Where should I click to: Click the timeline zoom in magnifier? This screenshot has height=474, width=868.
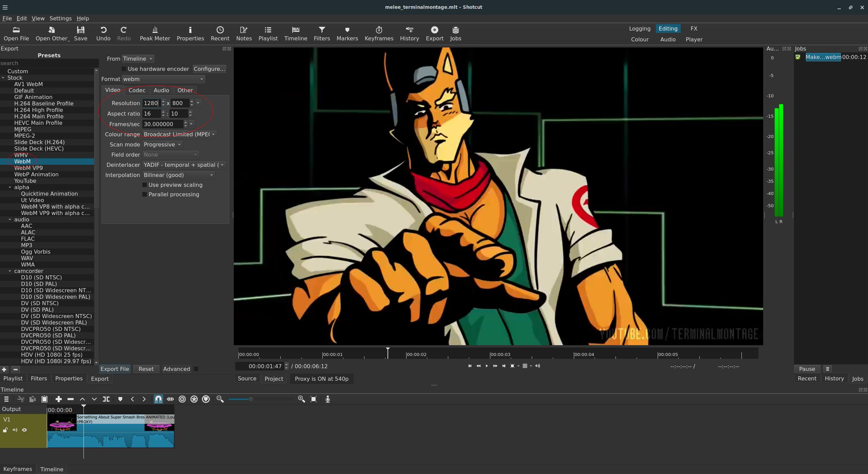coord(301,399)
